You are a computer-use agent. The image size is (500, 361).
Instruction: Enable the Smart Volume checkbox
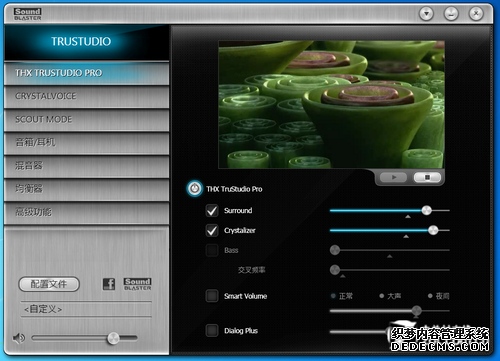[x=212, y=296]
